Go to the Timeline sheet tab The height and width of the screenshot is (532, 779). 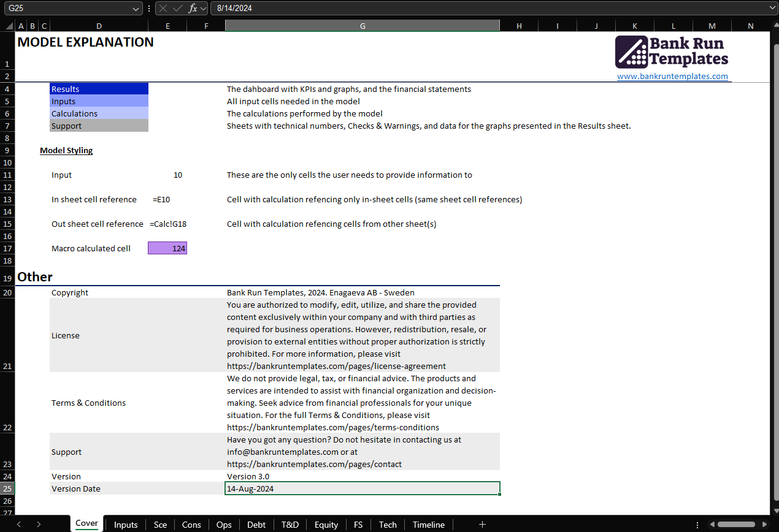tap(428, 525)
